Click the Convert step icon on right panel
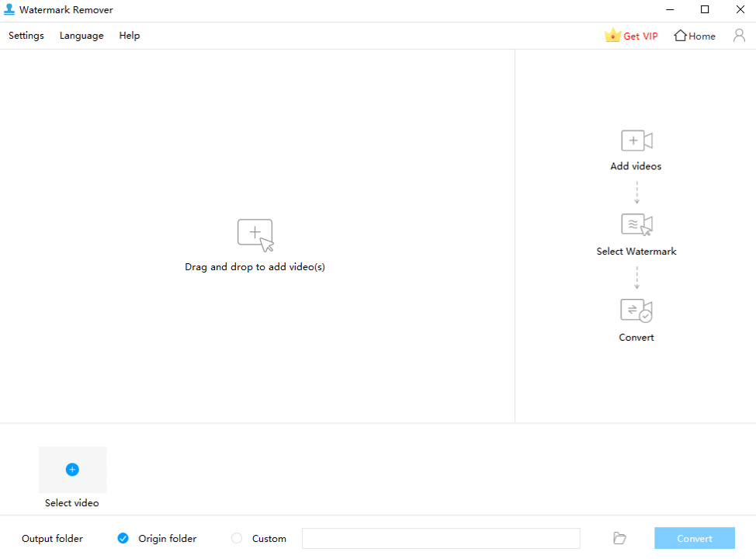The image size is (756, 559). (x=636, y=311)
